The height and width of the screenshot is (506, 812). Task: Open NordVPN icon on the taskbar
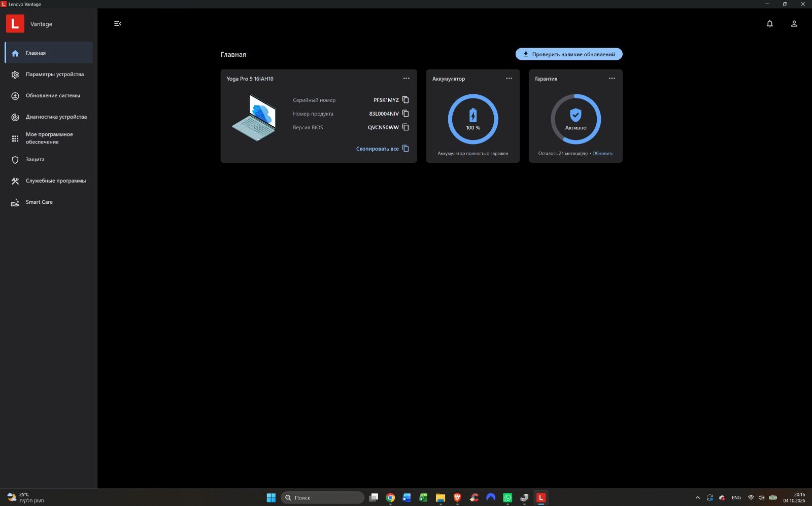pyautogui.click(x=491, y=497)
